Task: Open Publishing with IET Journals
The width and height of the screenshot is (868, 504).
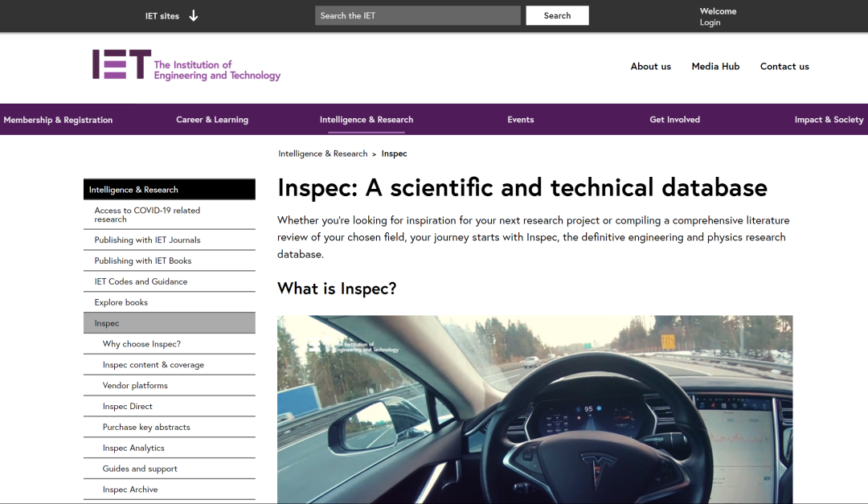Action: click(170, 240)
